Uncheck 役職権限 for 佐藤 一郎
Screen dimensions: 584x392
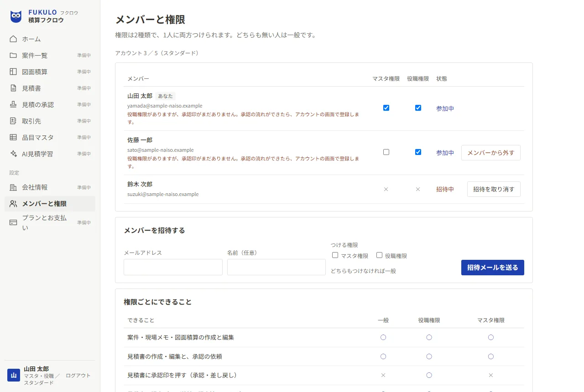[418, 152]
